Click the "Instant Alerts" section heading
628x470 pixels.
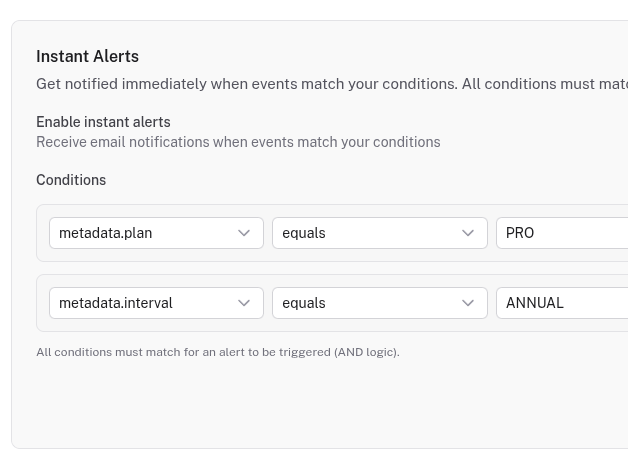coord(87,57)
